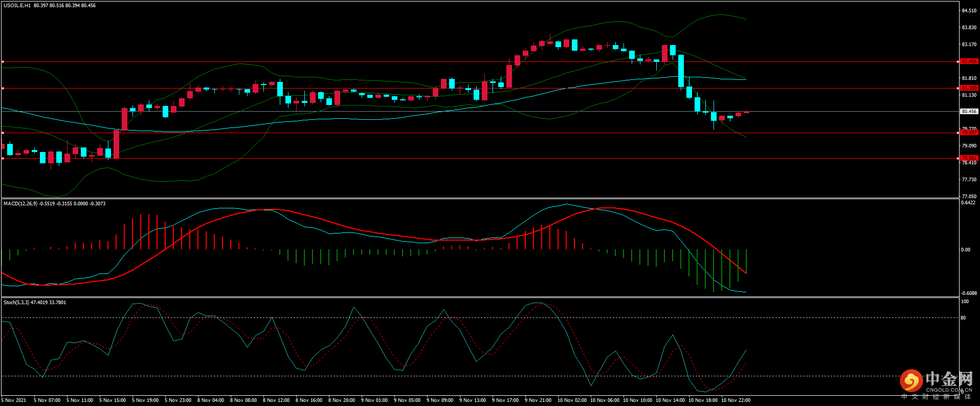The width and height of the screenshot is (980, 406).
Task: Click the 78.410 price axis label
Action: click(969, 163)
